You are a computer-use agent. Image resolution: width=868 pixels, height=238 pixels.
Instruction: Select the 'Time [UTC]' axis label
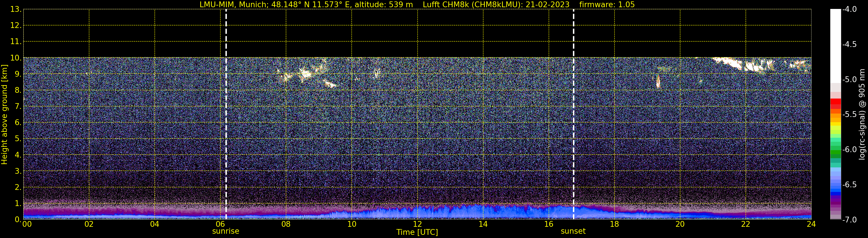(417, 232)
